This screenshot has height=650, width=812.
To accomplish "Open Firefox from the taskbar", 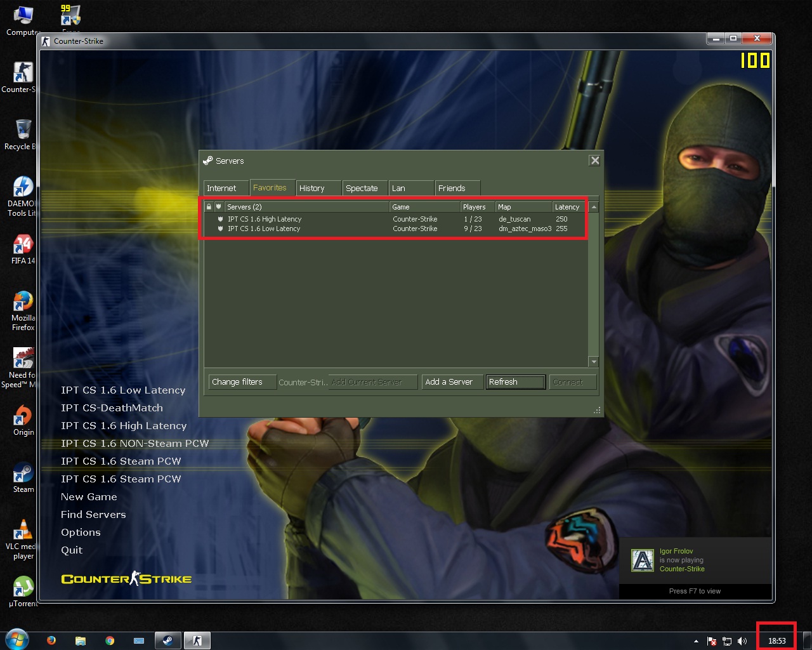I will pos(51,640).
